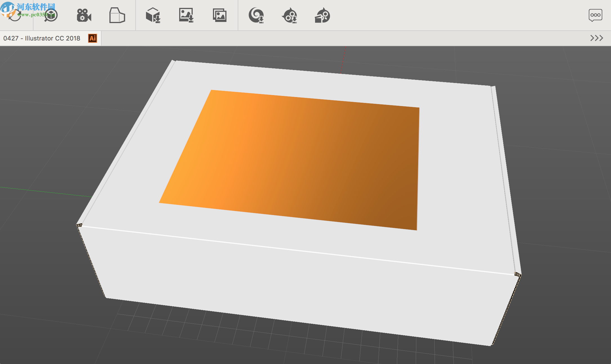Viewport: 611px width, 364px height.
Task: Switch to the 0427 - Illustrator CC 2018 tab
Action: [x=42, y=38]
